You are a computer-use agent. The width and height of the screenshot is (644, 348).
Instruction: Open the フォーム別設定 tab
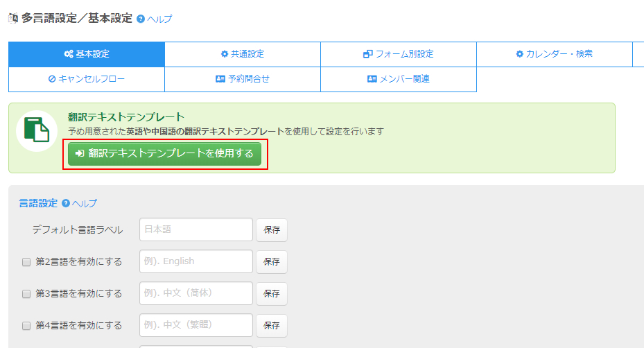point(399,54)
